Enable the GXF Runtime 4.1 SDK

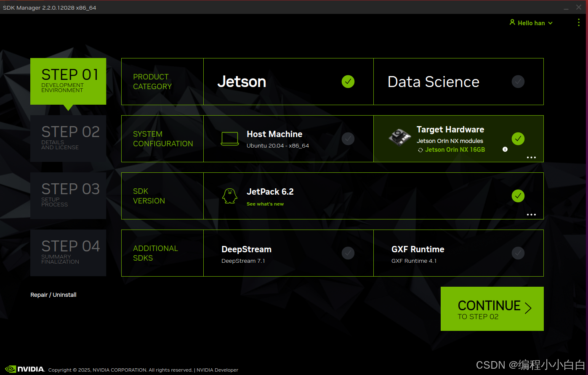coord(518,253)
